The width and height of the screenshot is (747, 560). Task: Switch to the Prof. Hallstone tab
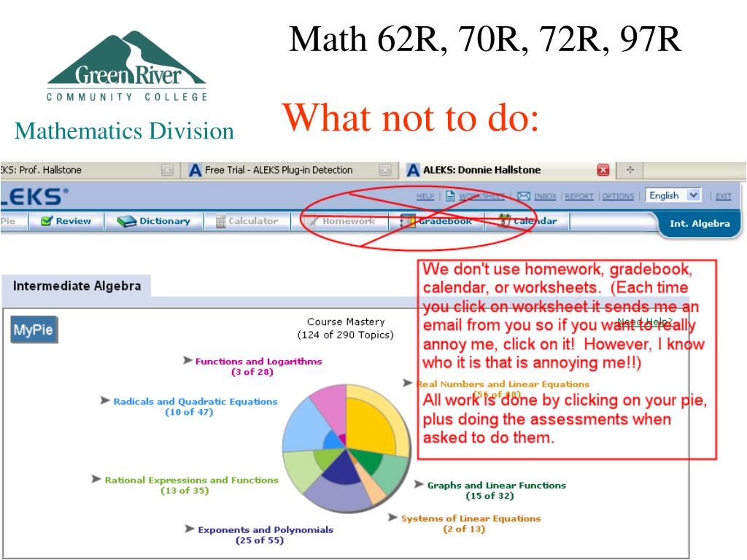click(x=90, y=170)
